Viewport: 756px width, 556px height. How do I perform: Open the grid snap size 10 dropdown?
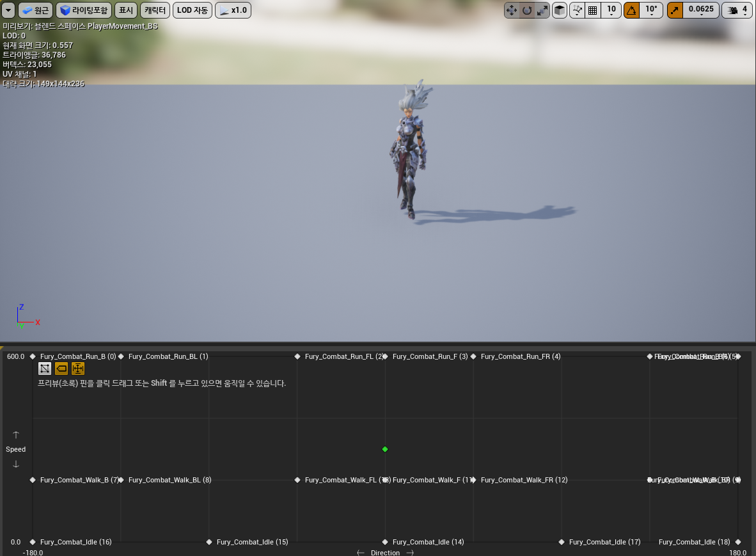611,10
